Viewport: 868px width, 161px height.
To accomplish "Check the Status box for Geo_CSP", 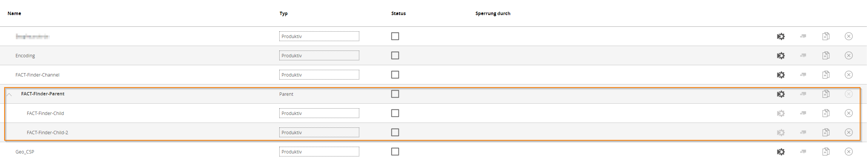I will (x=395, y=152).
